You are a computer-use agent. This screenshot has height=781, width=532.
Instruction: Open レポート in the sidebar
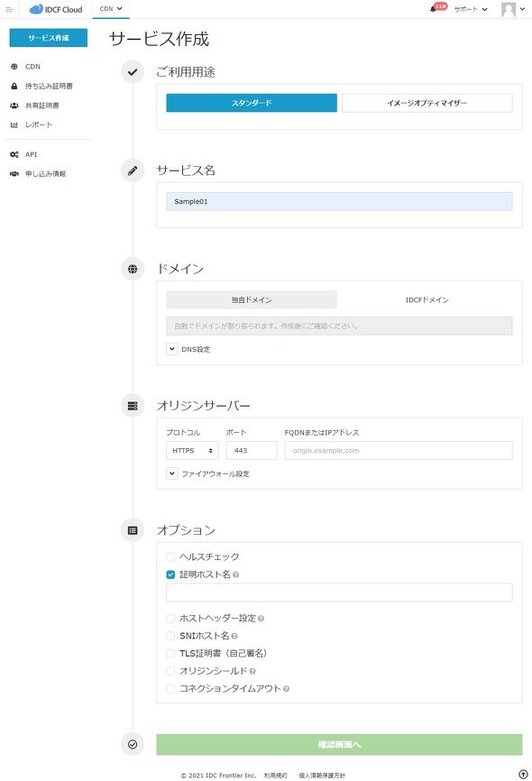point(39,124)
